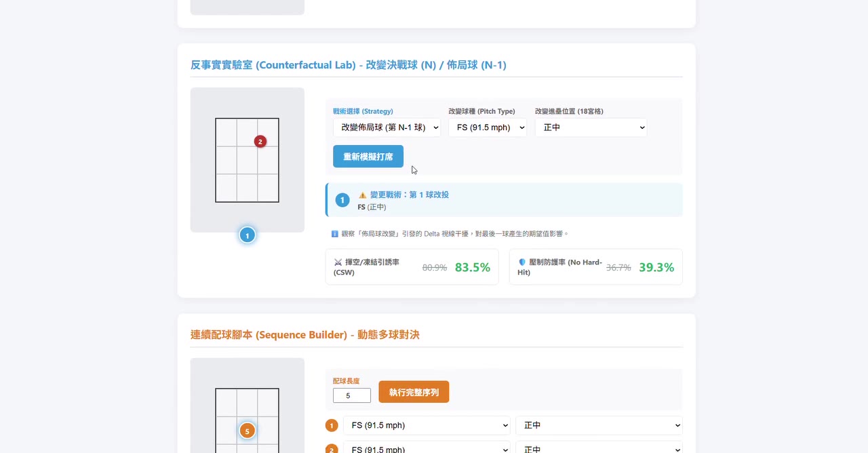Screen dimensions: 868x453
Task: Click the 連續配球腳本 (Sequence Builder) heading
Action: point(305,335)
